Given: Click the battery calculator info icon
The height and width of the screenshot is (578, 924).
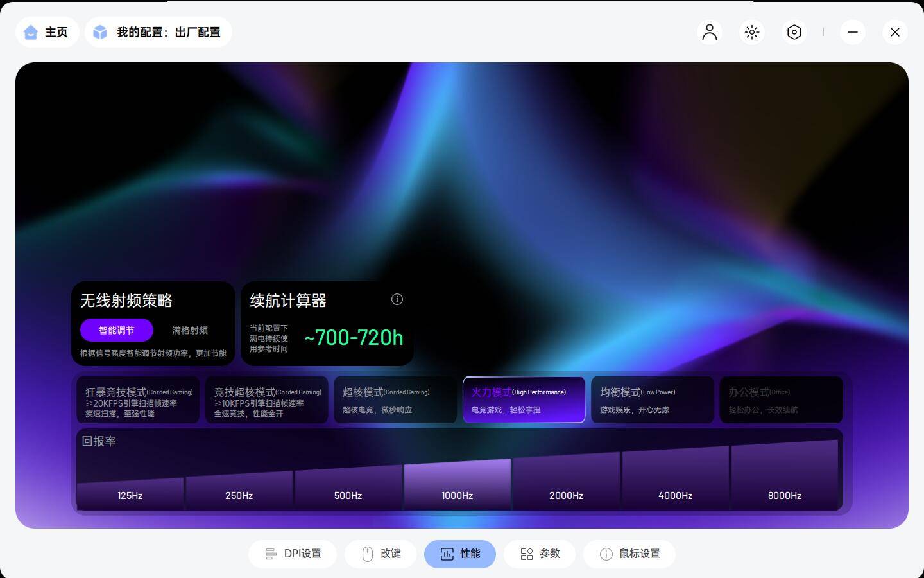Looking at the screenshot, I should [x=397, y=299].
